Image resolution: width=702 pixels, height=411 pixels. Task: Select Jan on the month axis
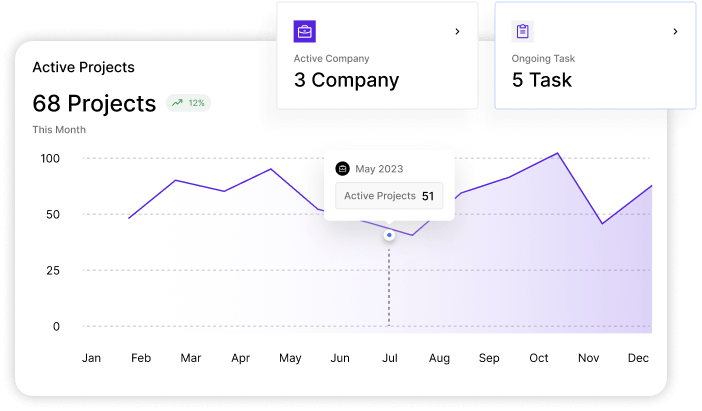91,358
